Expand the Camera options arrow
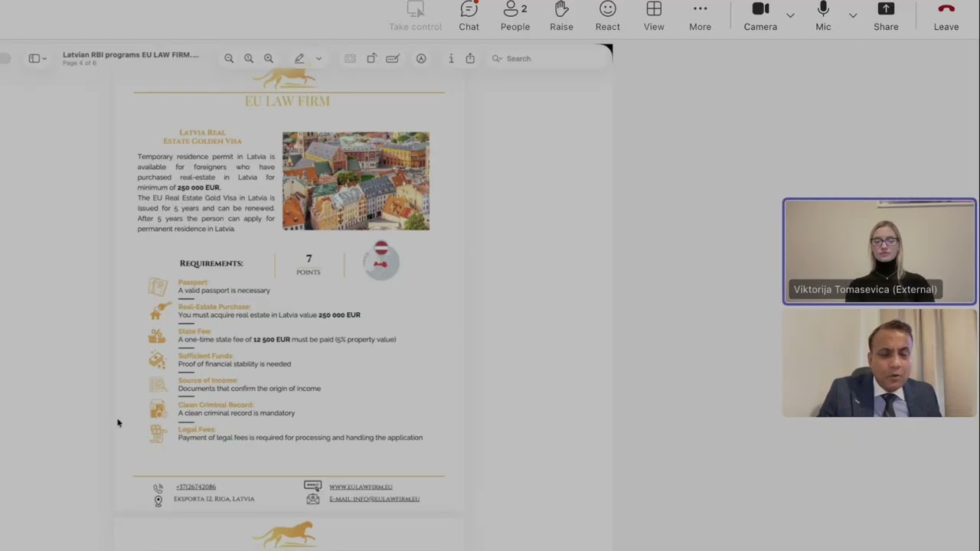 click(790, 15)
